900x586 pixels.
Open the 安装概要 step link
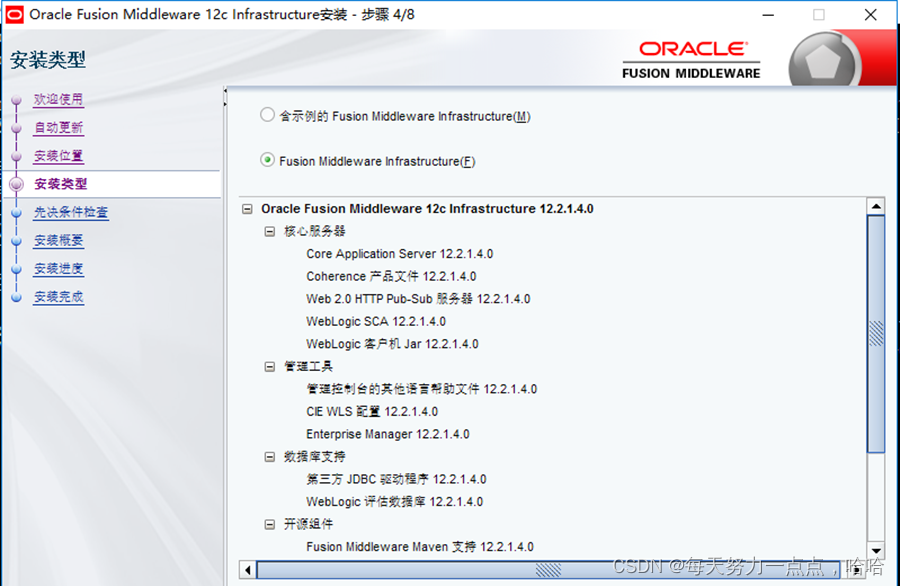pos(59,240)
